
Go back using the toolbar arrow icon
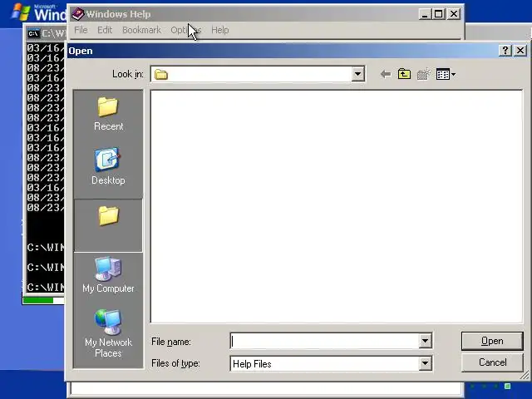tap(386, 74)
